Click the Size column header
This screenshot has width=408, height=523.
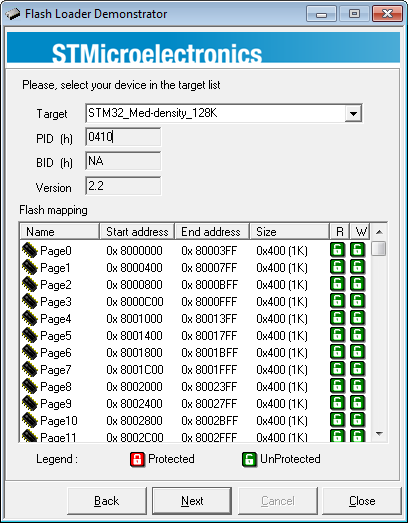290,231
